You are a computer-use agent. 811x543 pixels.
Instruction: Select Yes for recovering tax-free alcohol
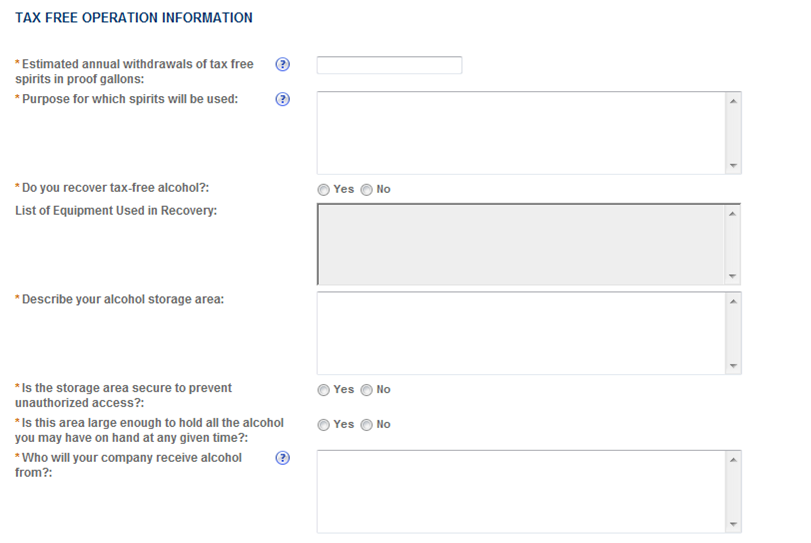(323, 189)
